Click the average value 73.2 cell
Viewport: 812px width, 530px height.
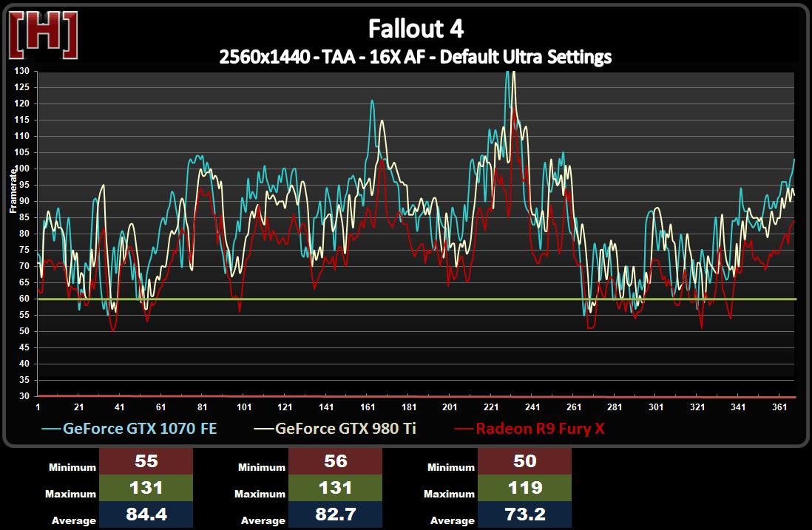pos(524,514)
